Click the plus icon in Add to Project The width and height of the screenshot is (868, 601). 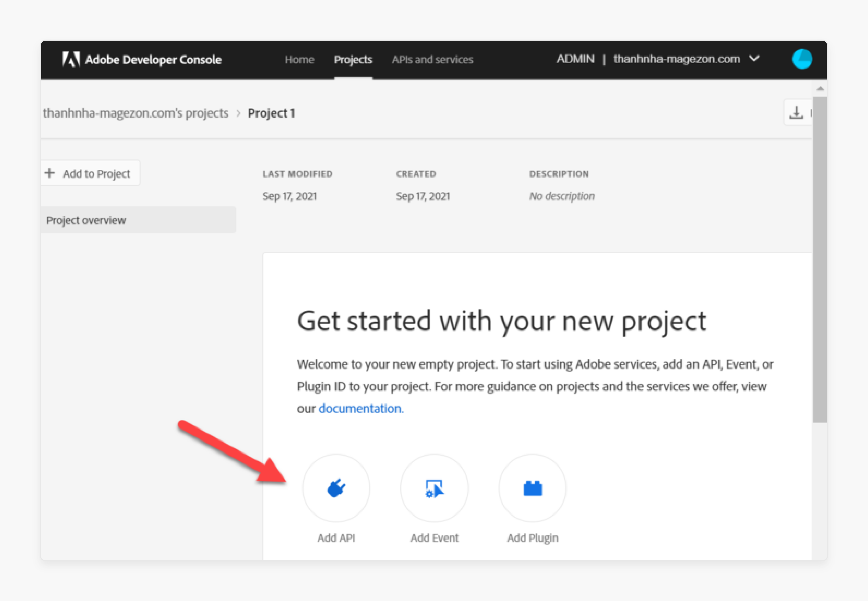50,173
